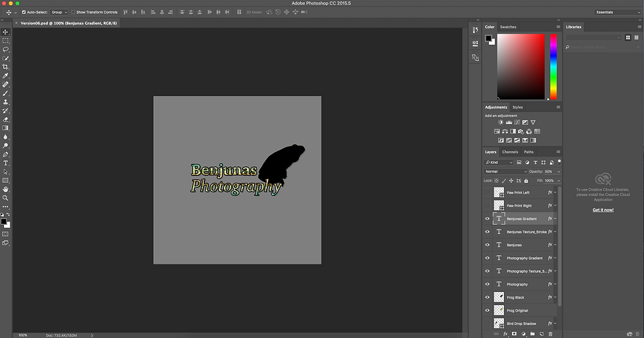Show the Paw Print Left layer
Image resolution: width=644 pixels, height=338 pixels.
click(487, 193)
